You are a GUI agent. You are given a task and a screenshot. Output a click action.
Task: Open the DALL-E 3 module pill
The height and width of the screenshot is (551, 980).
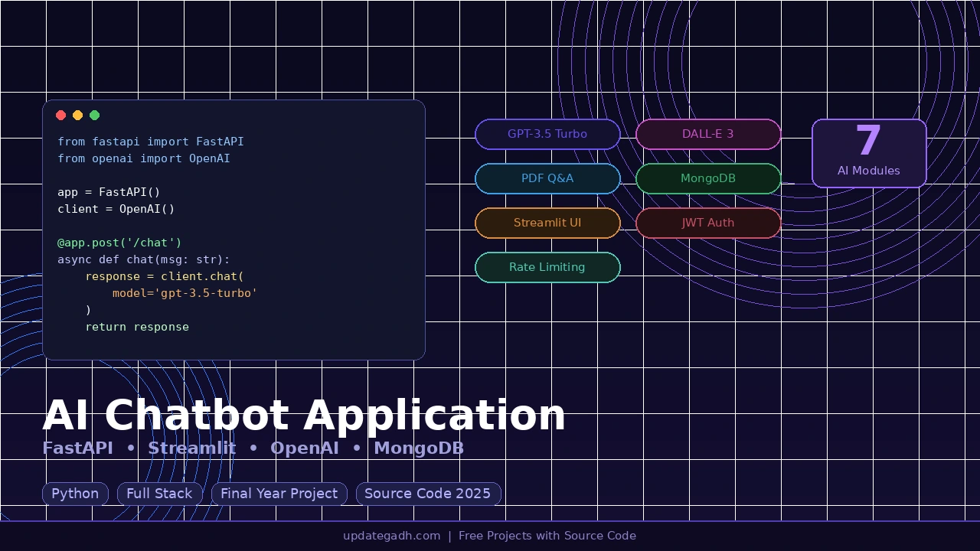707,134
